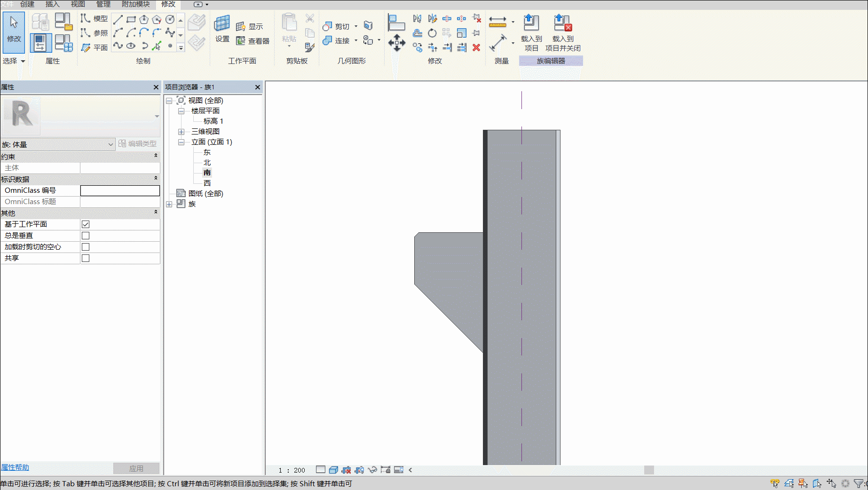Viewport: 868px width, 490px height.
Task: Toggle 共享 checkbox
Action: click(x=86, y=258)
